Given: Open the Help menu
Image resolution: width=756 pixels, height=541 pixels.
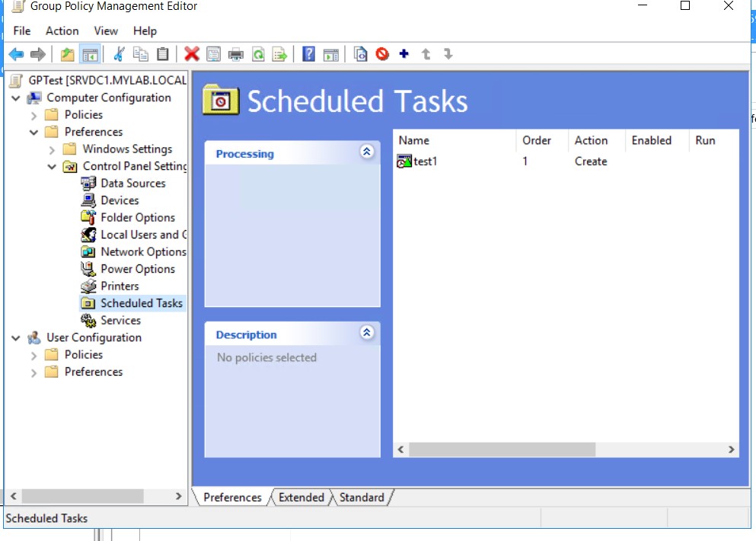Looking at the screenshot, I should tap(145, 31).
